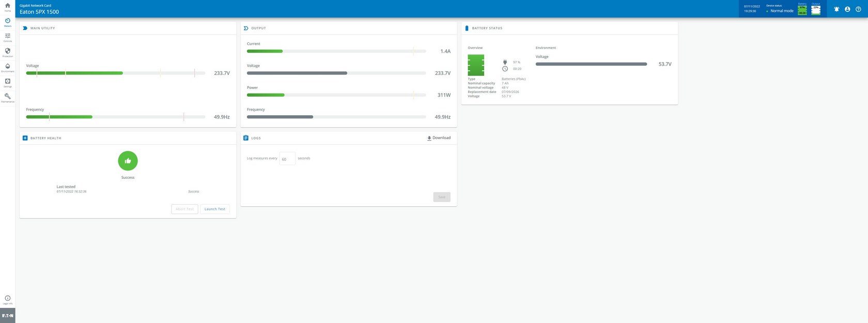Click the green thumbs-up Success icon
Viewport: 868px width, 323px height.
[x=128, y=161]
